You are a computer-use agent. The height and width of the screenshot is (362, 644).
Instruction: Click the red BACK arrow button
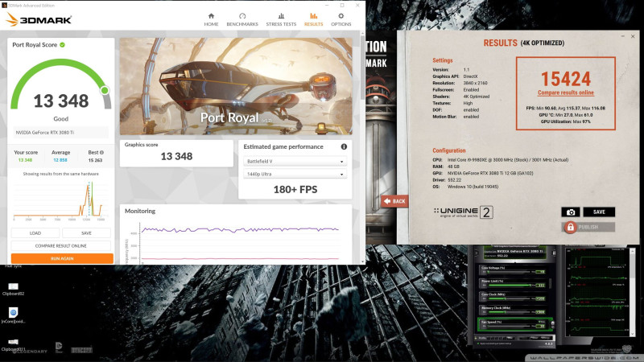394,201
